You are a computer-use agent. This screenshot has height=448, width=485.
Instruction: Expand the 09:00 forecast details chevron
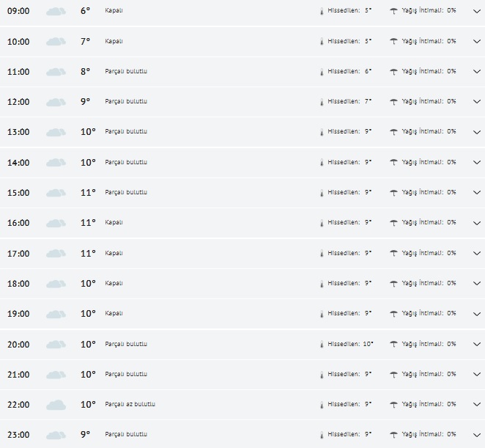pyautogui.click(x=476, y=11)
